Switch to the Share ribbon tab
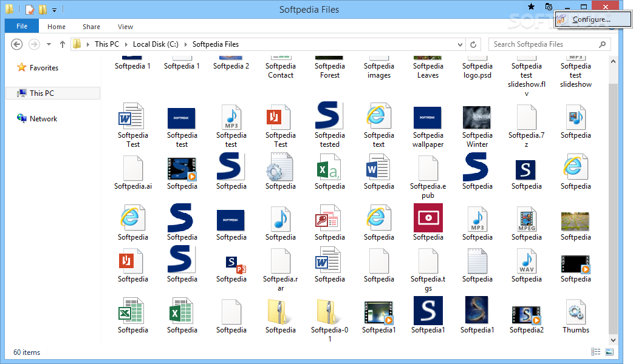 tap(91, 27)
